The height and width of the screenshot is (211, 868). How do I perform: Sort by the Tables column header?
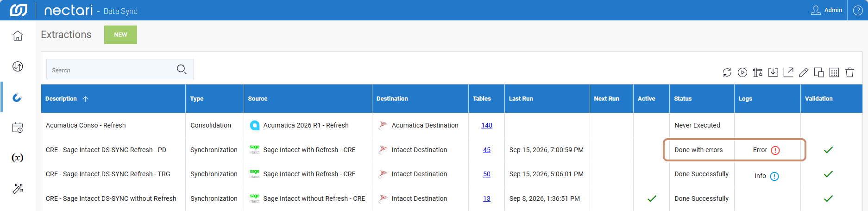pyautogui.click(x=482, y=99)
